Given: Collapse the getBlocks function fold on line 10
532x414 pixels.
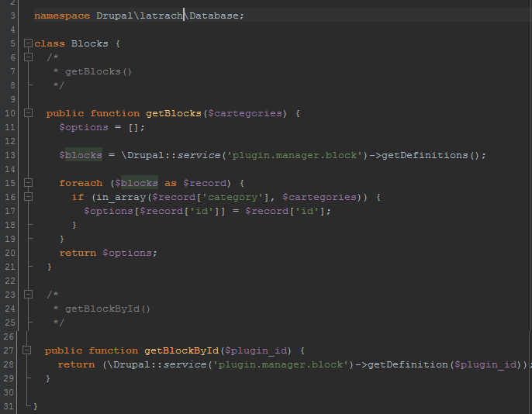Looking at the screenshot, I should pos(28,113).
